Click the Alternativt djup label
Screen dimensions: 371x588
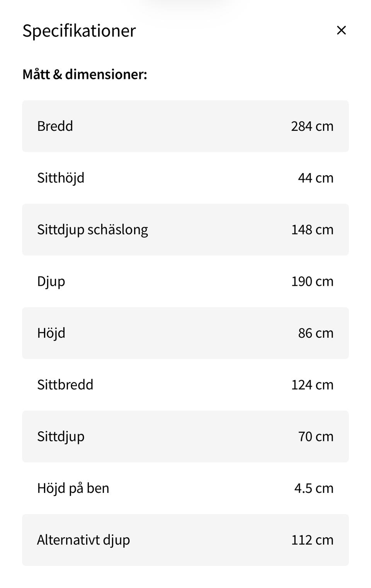coord(83,540)
